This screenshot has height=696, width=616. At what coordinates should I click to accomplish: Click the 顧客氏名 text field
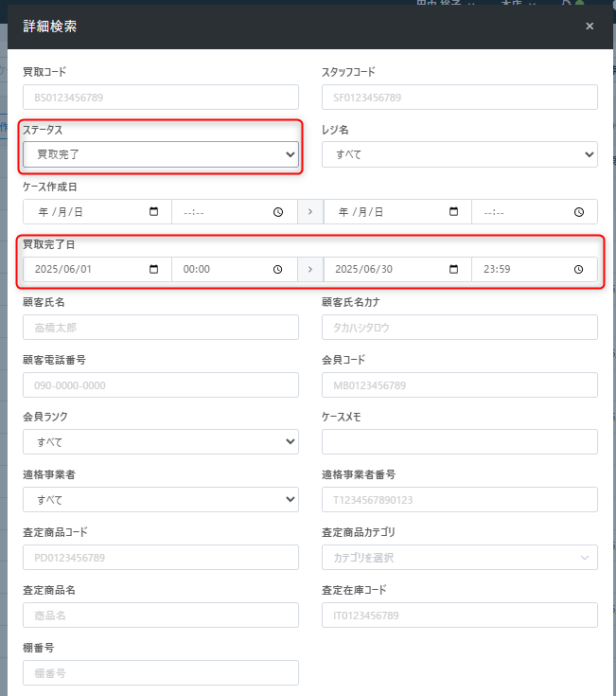(161, 328)
